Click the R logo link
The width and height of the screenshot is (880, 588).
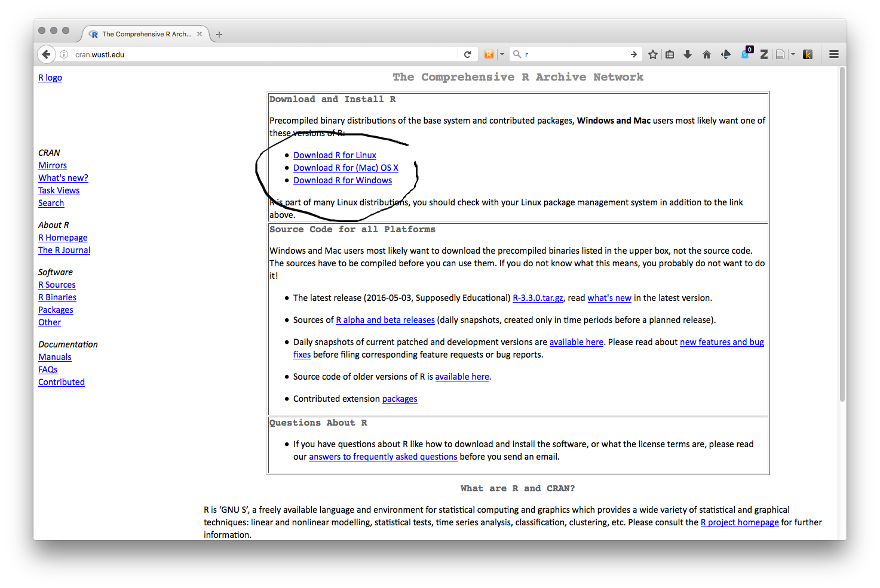tap(50, 78)
